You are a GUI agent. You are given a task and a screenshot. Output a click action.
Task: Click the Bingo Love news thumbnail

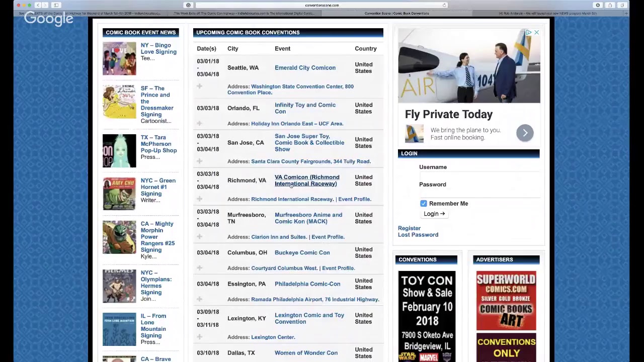tap(119, 59)
